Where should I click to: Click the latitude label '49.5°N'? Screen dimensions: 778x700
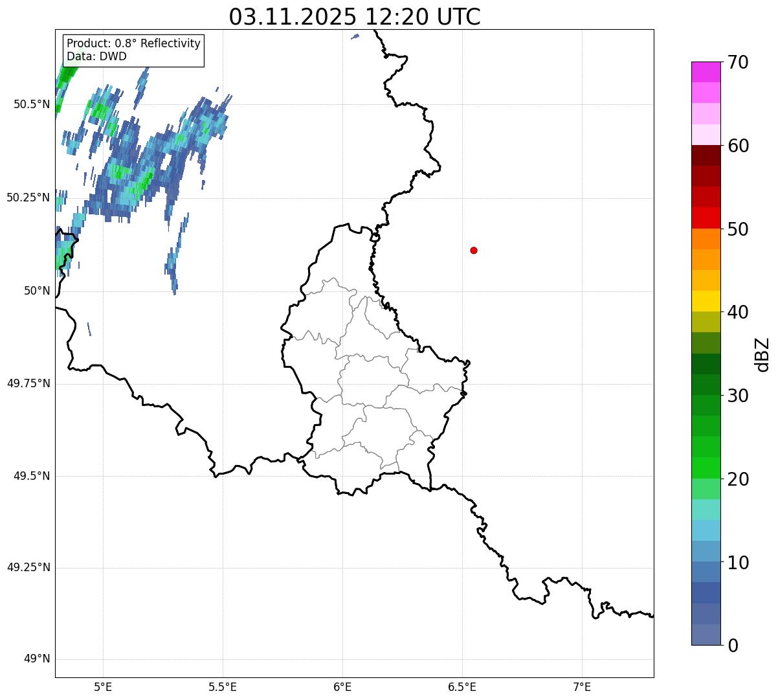point(32,476)
